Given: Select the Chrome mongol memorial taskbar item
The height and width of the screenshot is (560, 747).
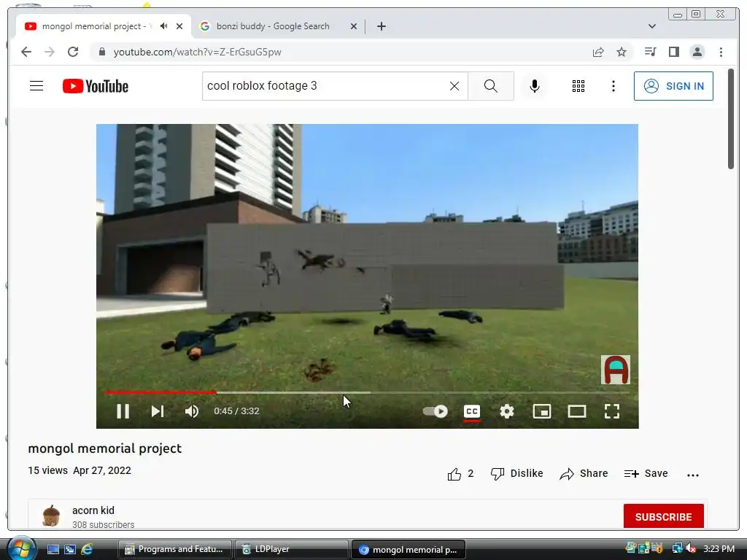Looking at the screenshot, I should (x=408, y=550).
